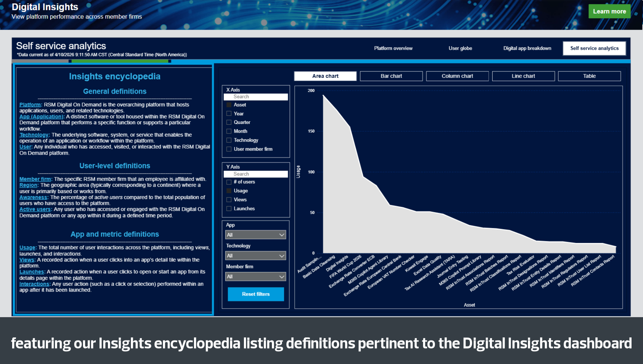The image size is (643, 364).
Task: Click the Excel Data Quality axis label
Action: click(x=427, y=265)
